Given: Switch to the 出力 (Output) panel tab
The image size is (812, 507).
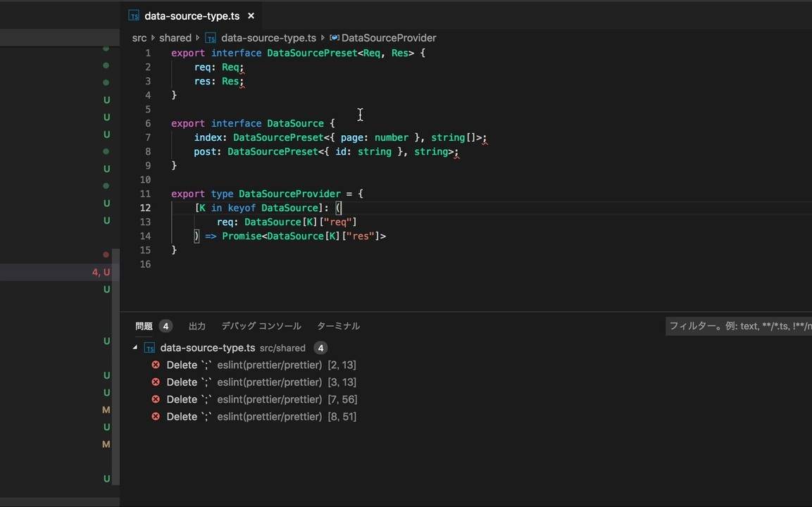Looking at the screenshot, I should [x=197, y=326].
